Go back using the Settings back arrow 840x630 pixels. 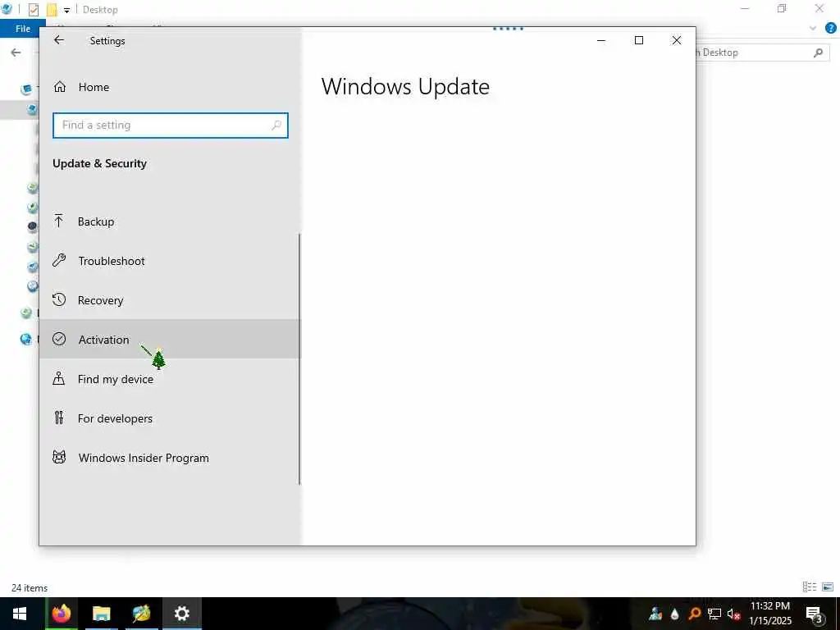[x=59, y=40]
